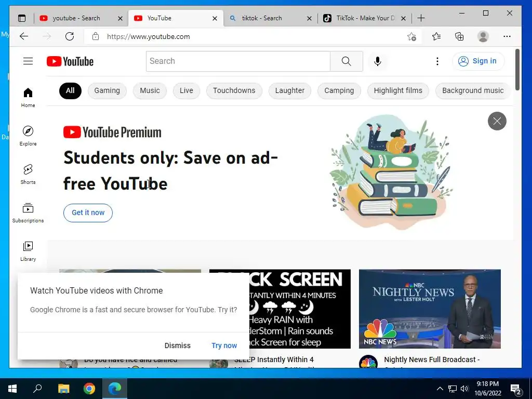Click the page vertical scrollbar

tap(517, 70)
